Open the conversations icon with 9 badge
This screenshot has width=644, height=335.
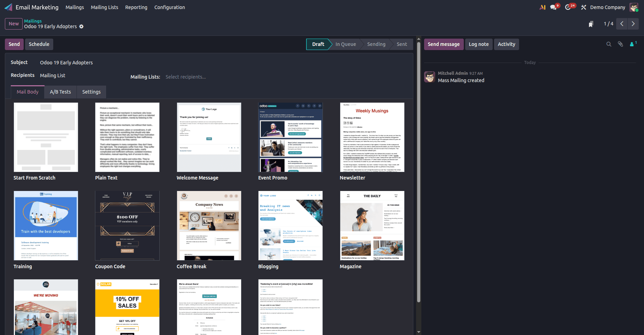[554, 7]
